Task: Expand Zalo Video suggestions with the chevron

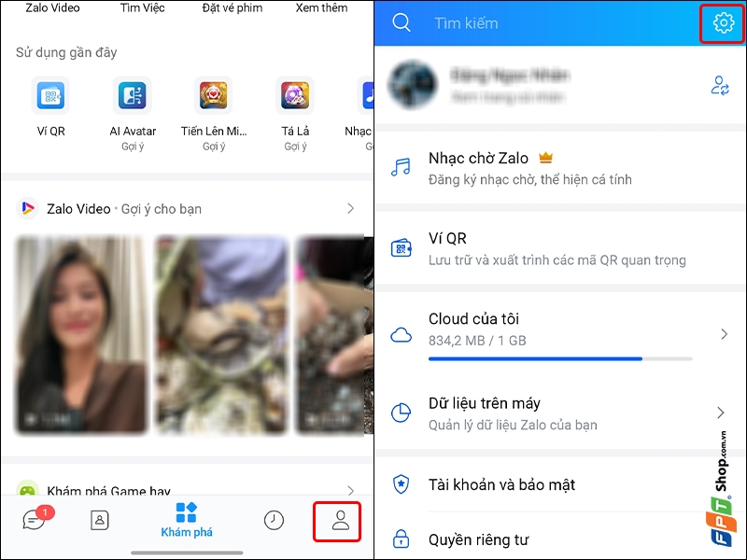Action: point(353,208)
